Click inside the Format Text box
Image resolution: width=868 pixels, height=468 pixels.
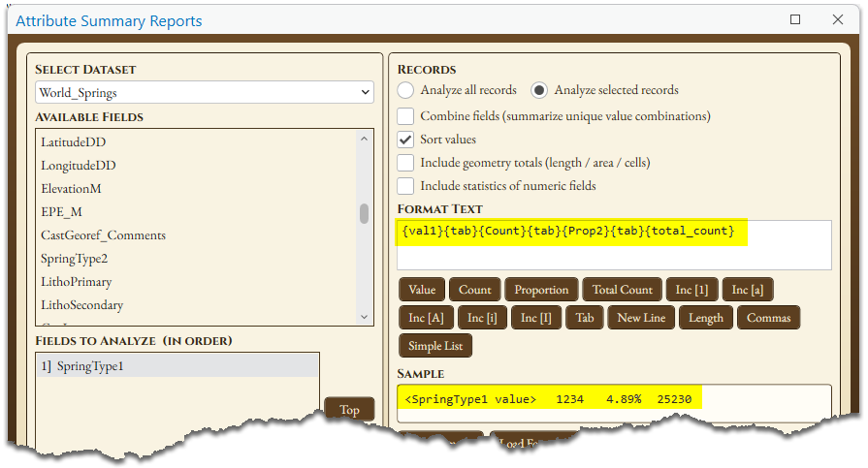point(614,244)
